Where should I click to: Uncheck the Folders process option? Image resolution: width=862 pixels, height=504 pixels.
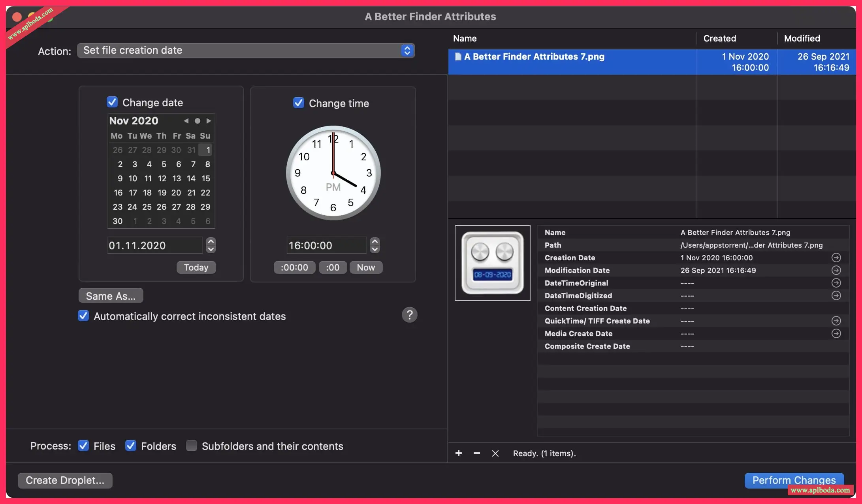click(131, 446)
